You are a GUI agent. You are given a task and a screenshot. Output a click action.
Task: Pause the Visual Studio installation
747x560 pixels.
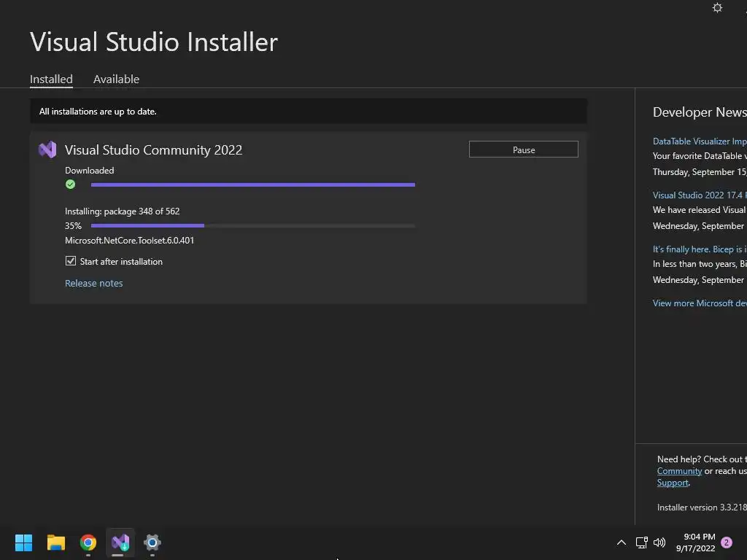point(524,149)
